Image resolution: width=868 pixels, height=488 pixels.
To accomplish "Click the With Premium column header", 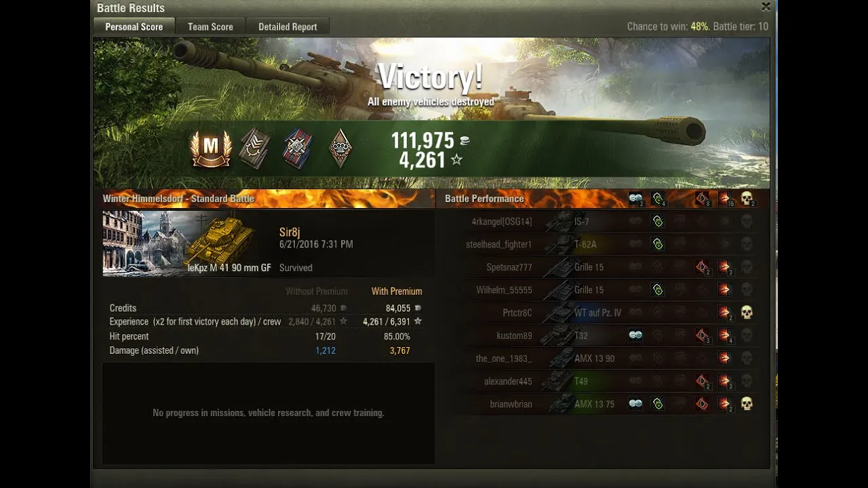I will pos(397,291).
